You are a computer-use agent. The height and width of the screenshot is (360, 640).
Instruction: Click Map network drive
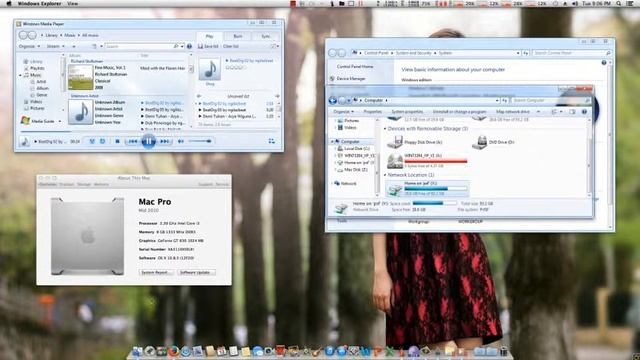[513, 111]
